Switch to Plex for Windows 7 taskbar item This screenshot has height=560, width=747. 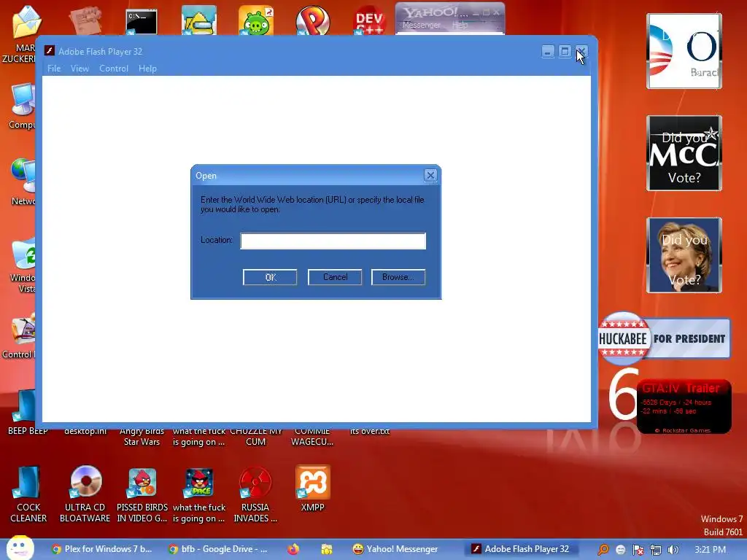coord(102,549)
